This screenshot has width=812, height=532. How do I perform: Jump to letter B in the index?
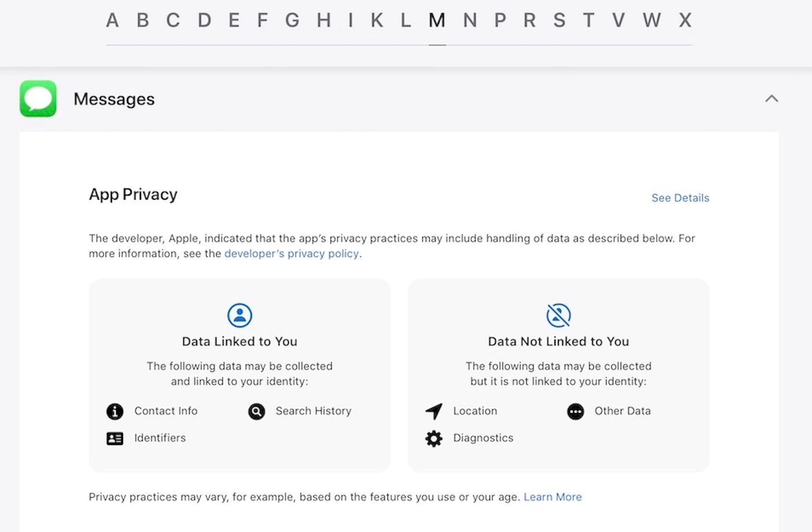coord(143,20)
